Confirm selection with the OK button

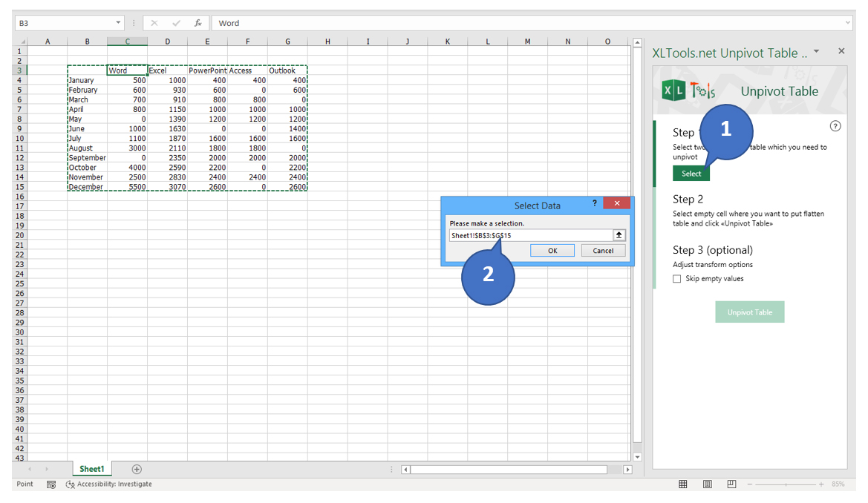(x=552, y=251)
